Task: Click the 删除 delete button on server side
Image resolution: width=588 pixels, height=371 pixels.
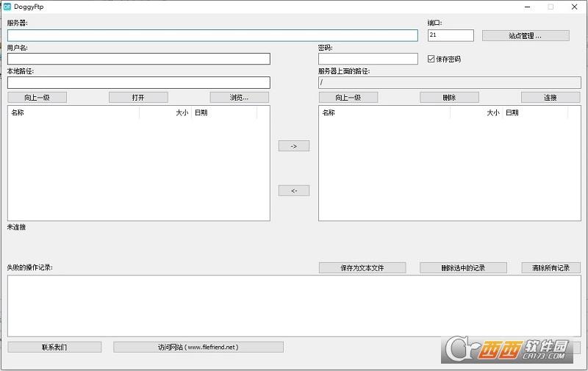Action: coord(449,98)
